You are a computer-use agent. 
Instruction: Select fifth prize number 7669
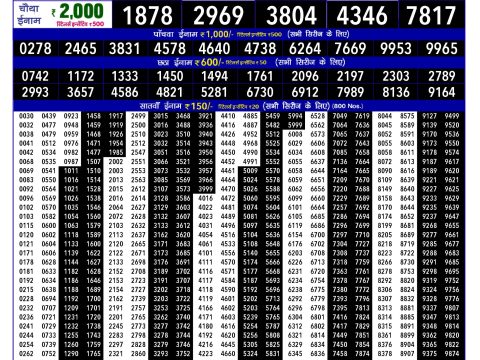click(x=350, y=49)
